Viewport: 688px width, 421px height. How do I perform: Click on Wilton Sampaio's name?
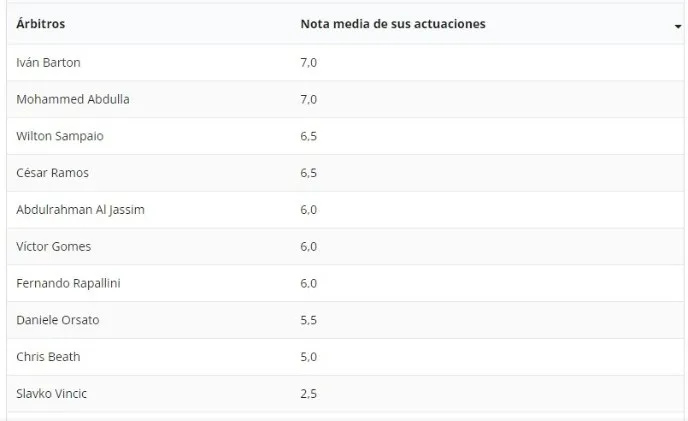point(60,136)
